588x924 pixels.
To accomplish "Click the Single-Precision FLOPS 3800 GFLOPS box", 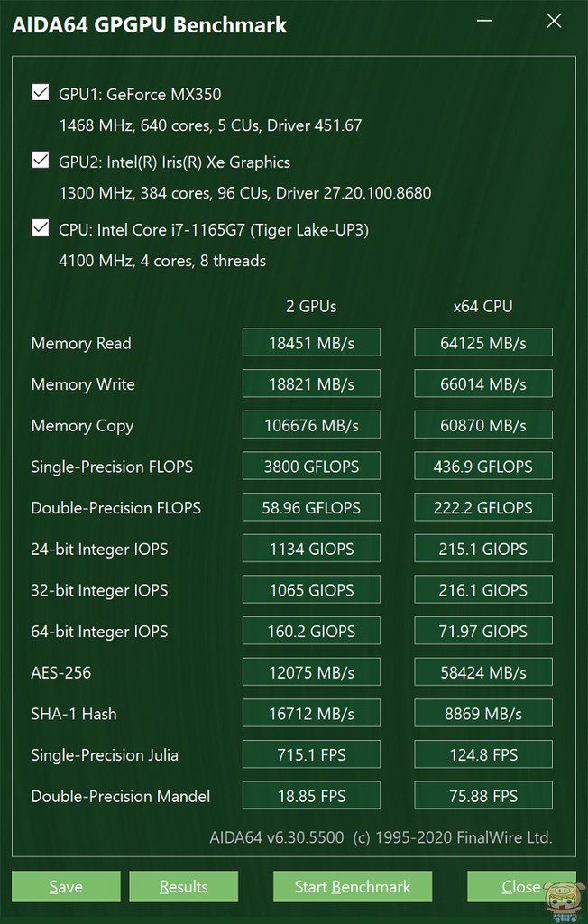I will 311,467.
